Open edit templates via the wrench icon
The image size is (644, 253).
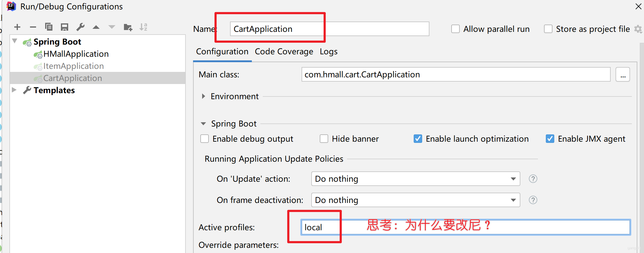(80, 27)
